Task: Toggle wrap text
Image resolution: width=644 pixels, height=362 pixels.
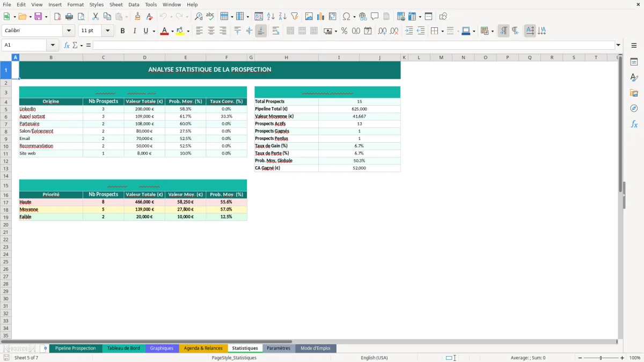Action: pyautogui.click(x=276, y=31)
